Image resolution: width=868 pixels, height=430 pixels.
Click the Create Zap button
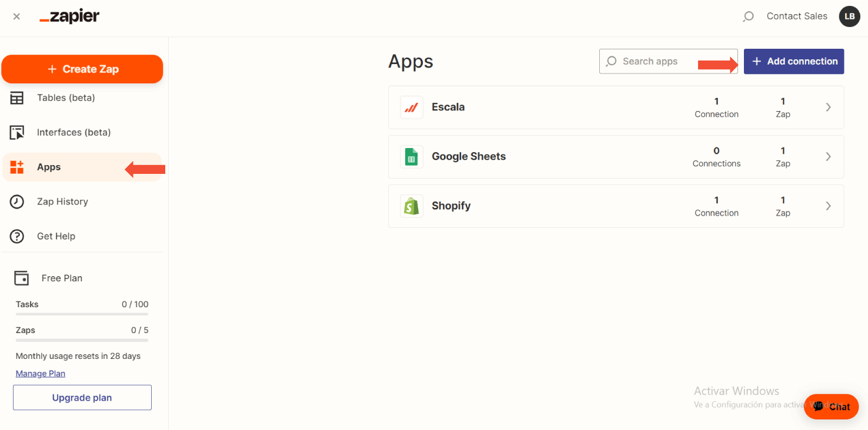point(82,69)
